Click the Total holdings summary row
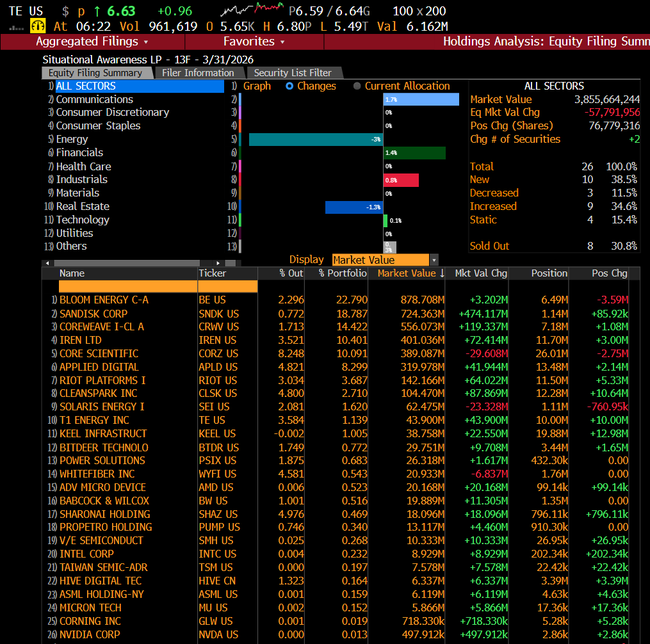Screen dimensions: 650x644 (x=553, y=166)
